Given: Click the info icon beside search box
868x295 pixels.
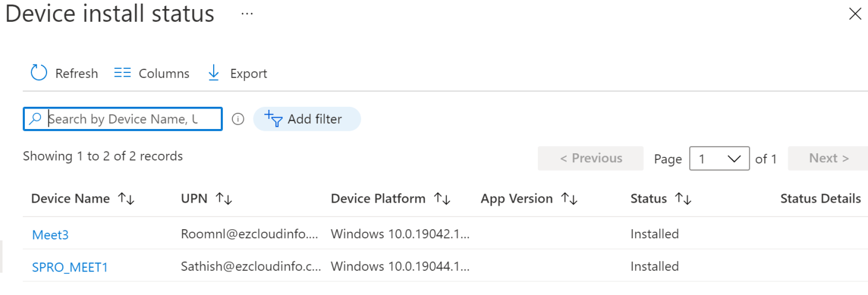Looking at the screenshot, I should [x=238, y=119].
